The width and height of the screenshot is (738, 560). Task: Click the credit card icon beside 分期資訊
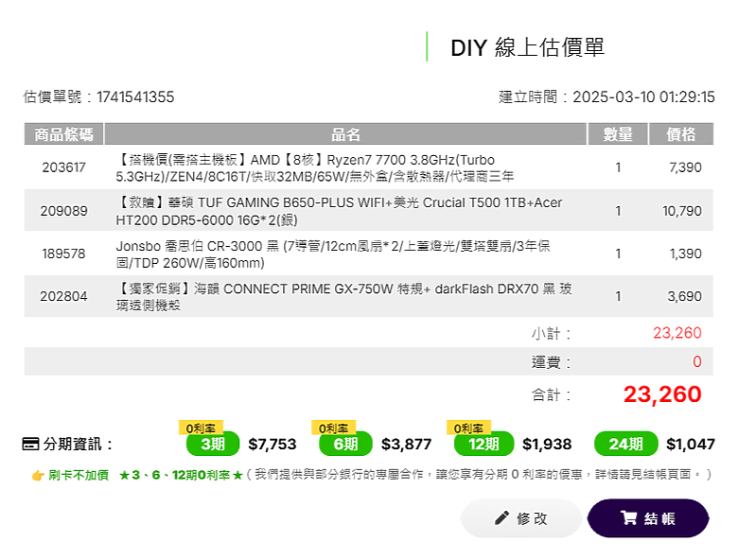31,444
